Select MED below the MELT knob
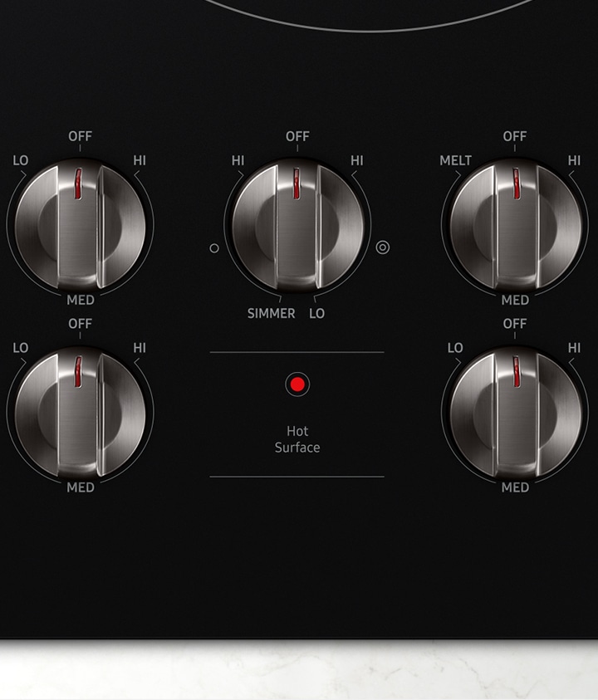 pos(515,300)
